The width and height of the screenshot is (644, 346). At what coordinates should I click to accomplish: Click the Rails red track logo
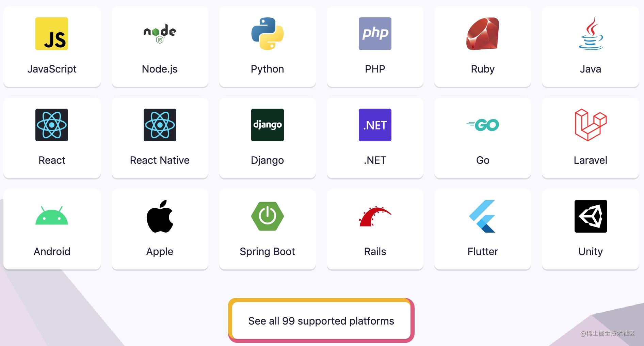point(375,216)
